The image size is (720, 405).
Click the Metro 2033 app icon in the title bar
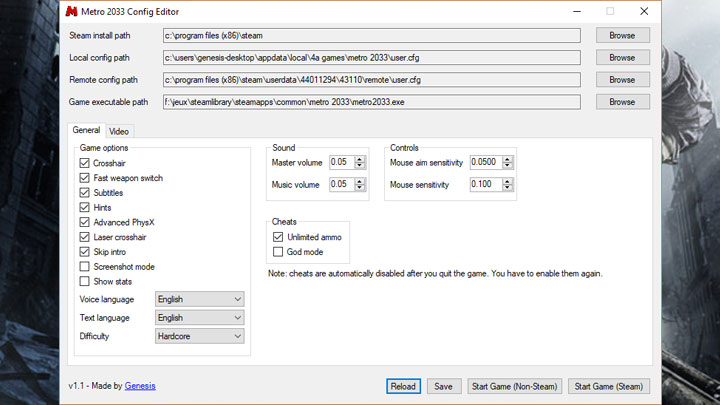click(71, 11)
